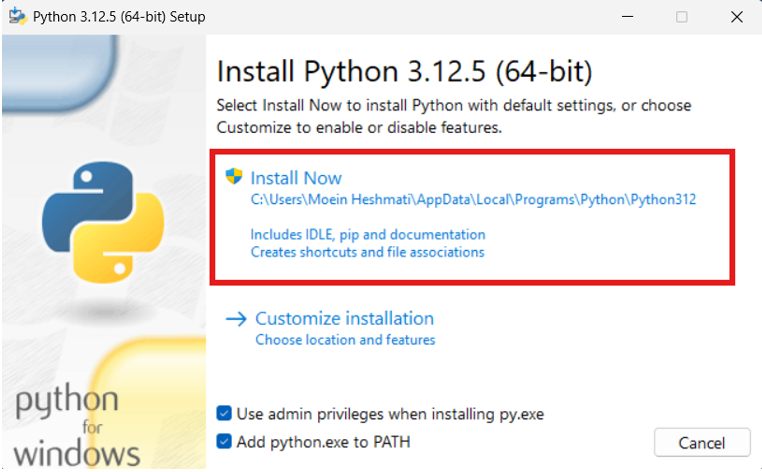Click the 'Choose location and features' subtitle

345,340
